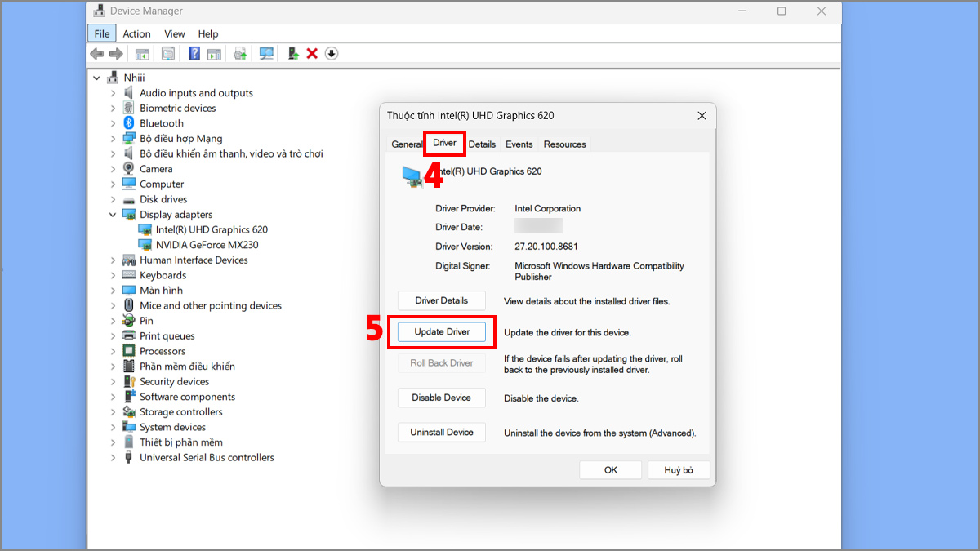Viewport: 980px width, 551px height.
Task: Click the Bluetooth category icon
Action: click(x=129, y=123)
